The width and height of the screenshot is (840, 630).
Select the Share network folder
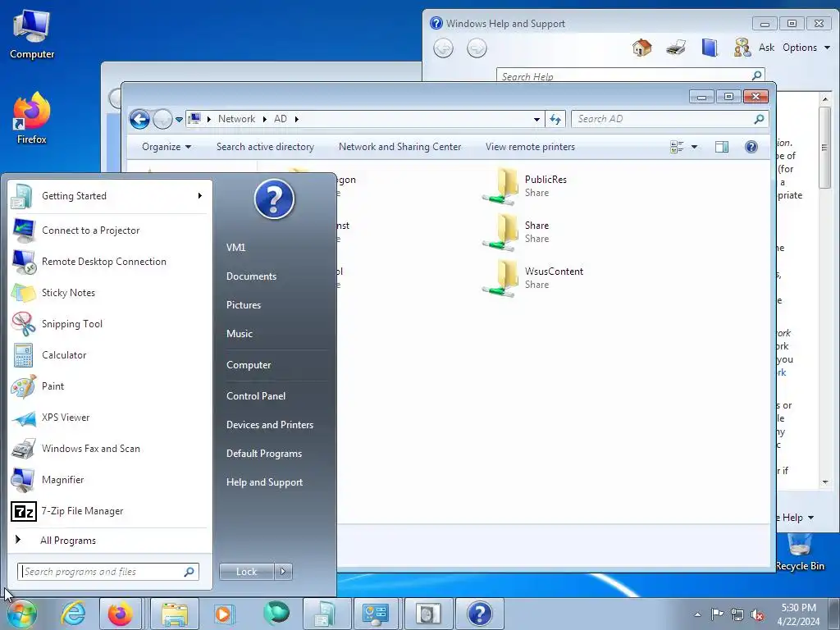coord(517,232)
